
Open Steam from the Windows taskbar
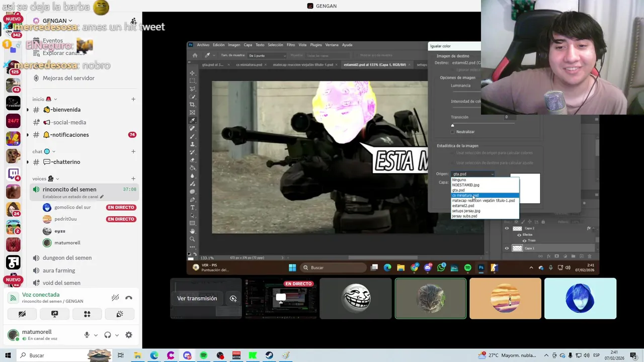269,355
